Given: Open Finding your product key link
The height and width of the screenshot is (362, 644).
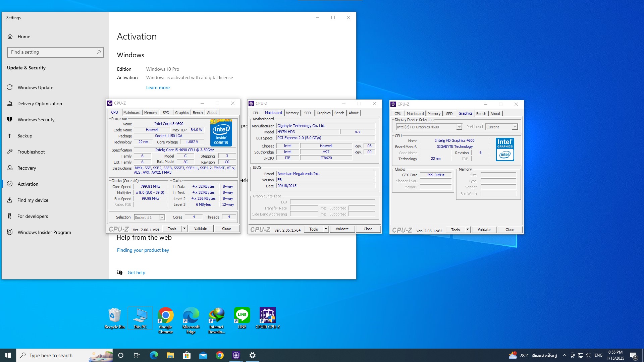Looking at the screenshot, I should (143, 250).
